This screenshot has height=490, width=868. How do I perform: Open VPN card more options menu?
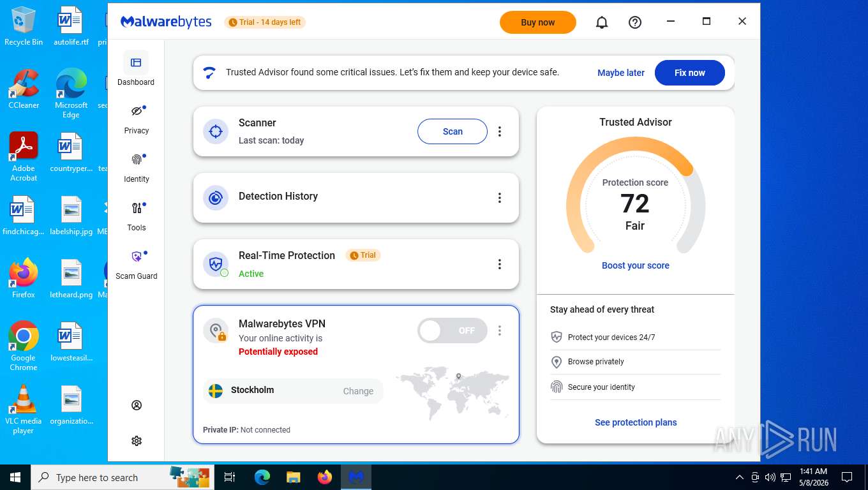(x=500, y=330)
